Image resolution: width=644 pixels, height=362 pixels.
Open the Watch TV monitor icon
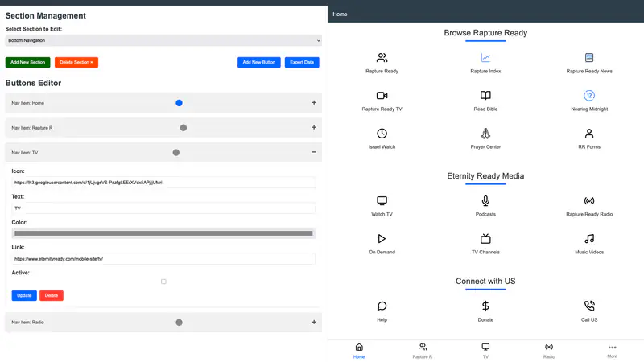[x=382, y=200]
